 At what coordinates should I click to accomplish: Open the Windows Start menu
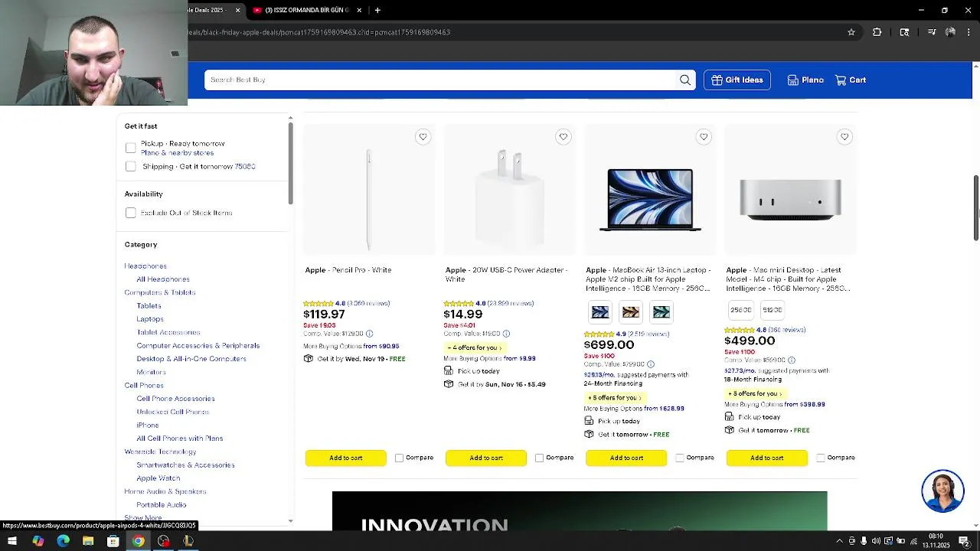12,541
